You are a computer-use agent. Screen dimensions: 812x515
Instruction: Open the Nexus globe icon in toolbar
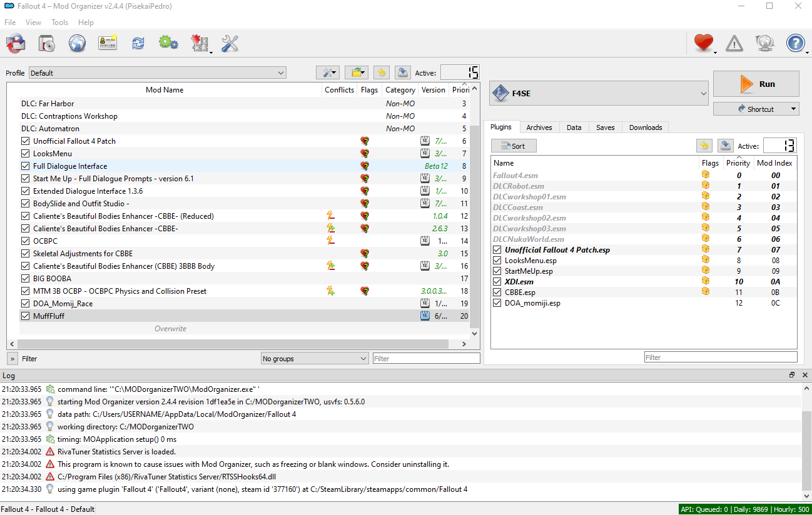pos(77,43)
